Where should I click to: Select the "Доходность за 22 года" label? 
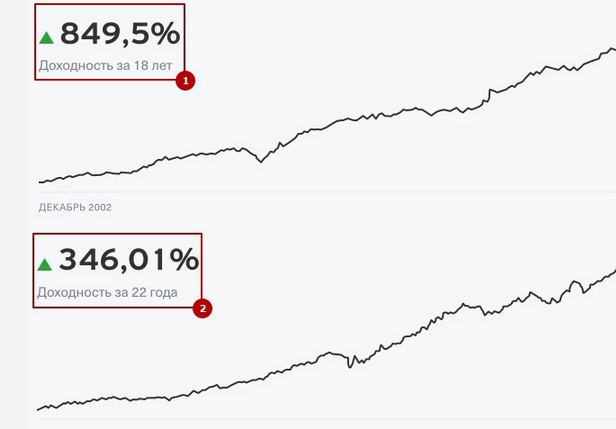pos(107,293)
